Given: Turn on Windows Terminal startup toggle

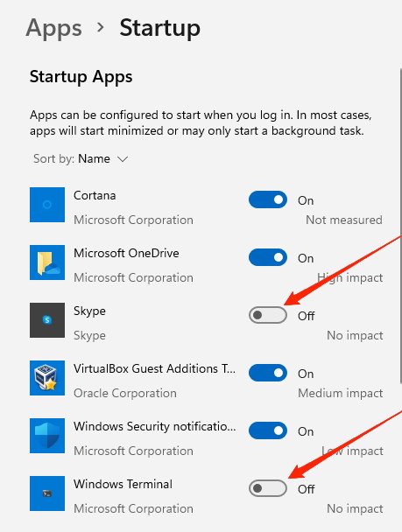Looking at the screenshot, I should [x=268, y=488].
